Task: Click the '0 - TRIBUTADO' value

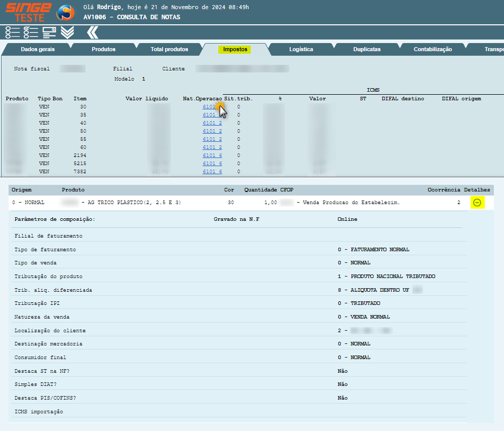Action: [359, 303]
